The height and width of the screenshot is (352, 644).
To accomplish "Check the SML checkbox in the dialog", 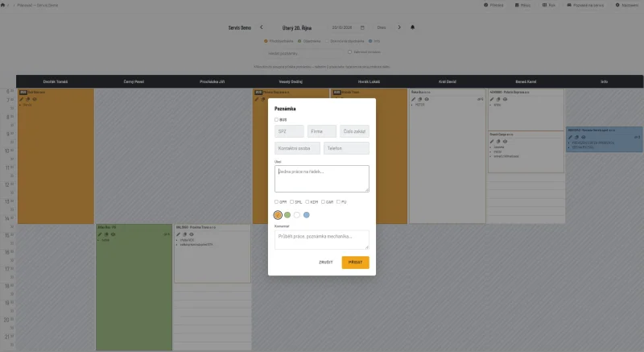I will pos(291,201).
